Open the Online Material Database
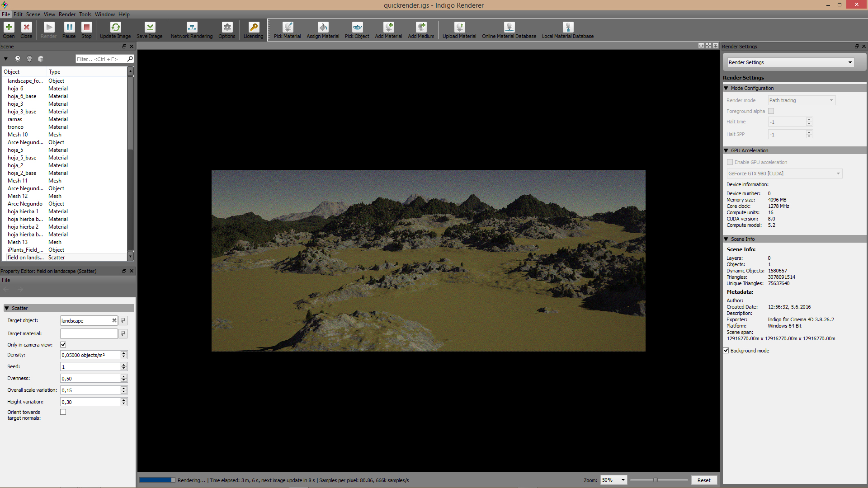The width and height of the screenshot is (868, 488). [x=509, y=28]
